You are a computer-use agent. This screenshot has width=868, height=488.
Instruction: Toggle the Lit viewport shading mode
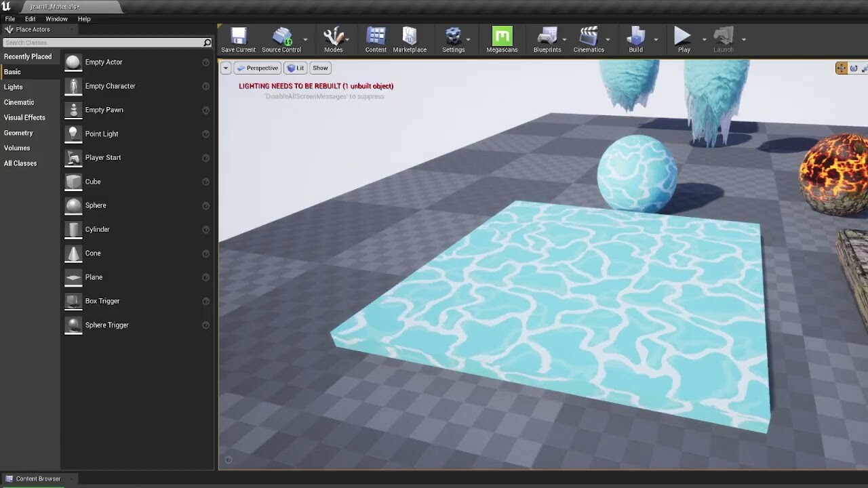coord(295,68)
